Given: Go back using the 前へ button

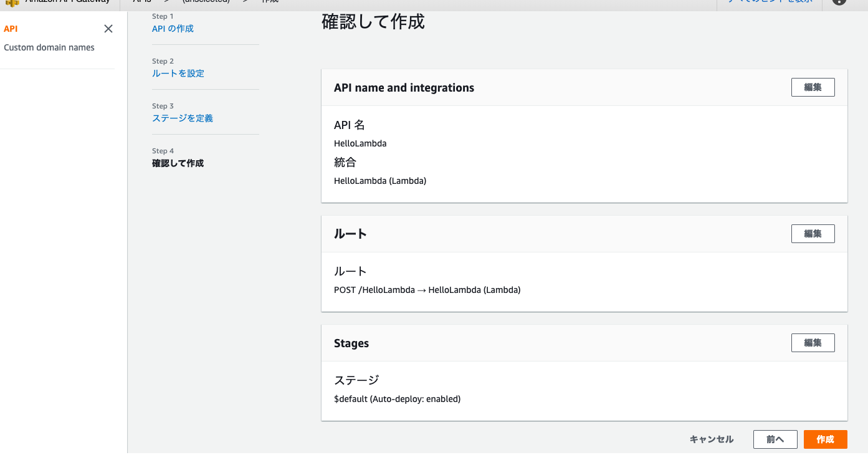Looking at the screenshot, I should (775, 439).
